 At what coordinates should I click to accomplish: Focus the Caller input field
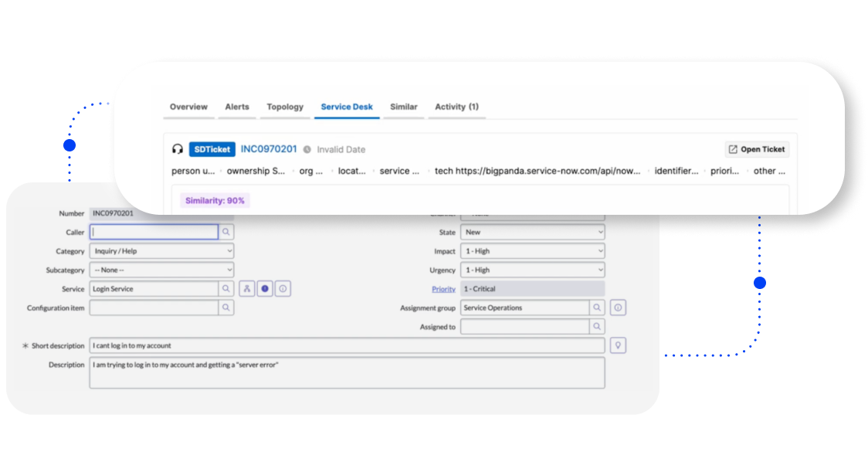click(x=154, y=232)
